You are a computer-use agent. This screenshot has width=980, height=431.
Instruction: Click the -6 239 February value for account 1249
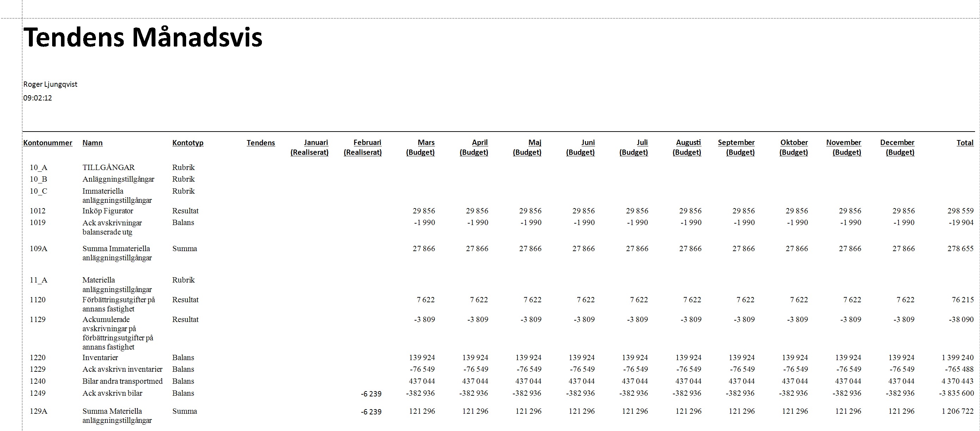pyautogui.click(x=371, y=394)
